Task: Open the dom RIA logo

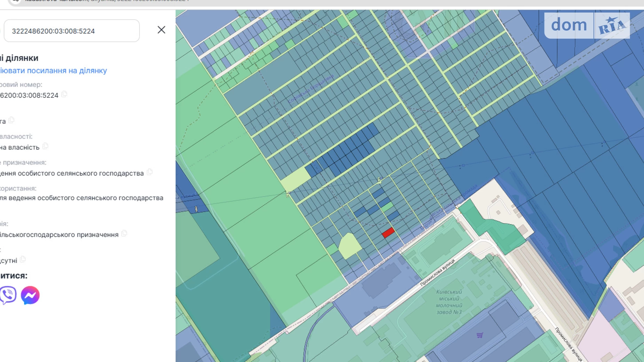Action: tap(587, 25)
